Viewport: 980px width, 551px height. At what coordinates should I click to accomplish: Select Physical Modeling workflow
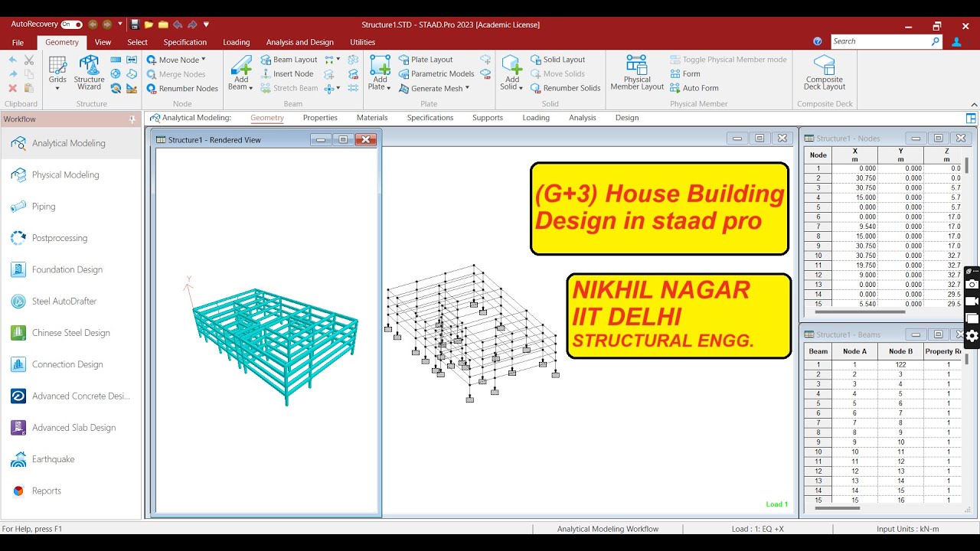point(70,174)
